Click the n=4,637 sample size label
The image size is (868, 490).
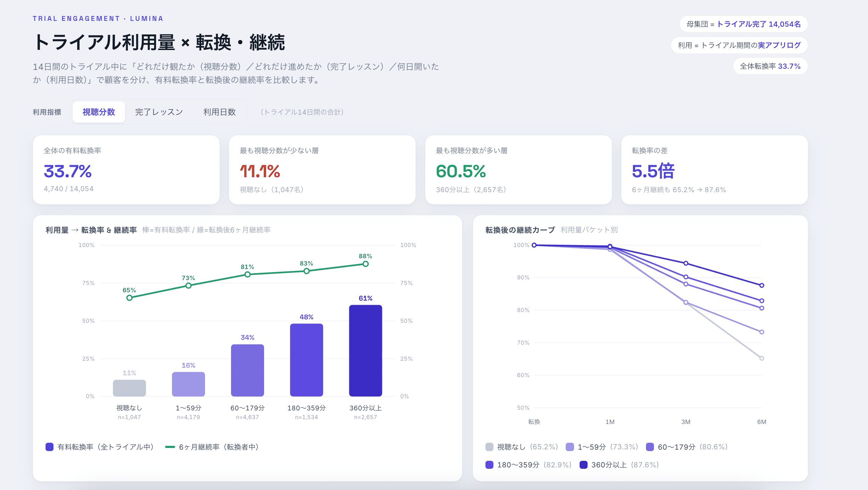247,417
